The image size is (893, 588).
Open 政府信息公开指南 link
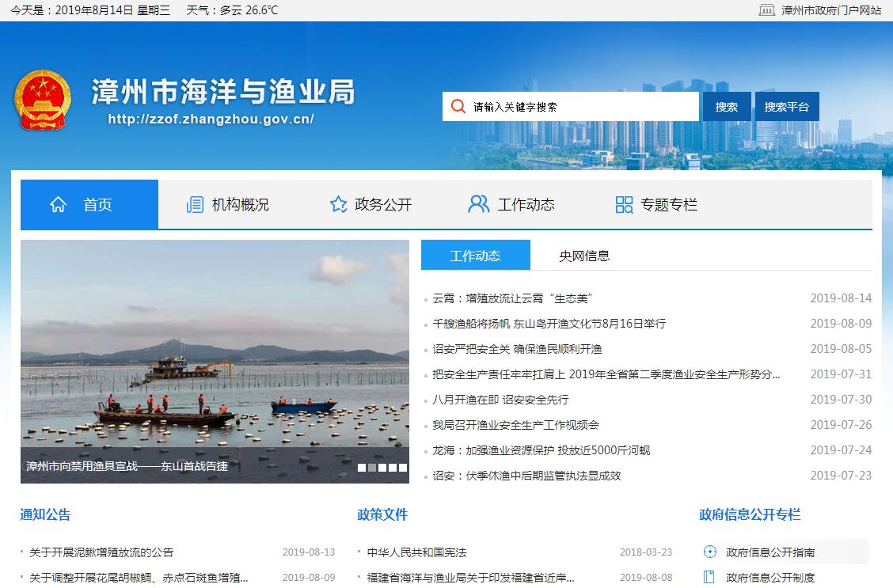click(x=770, y=552)
